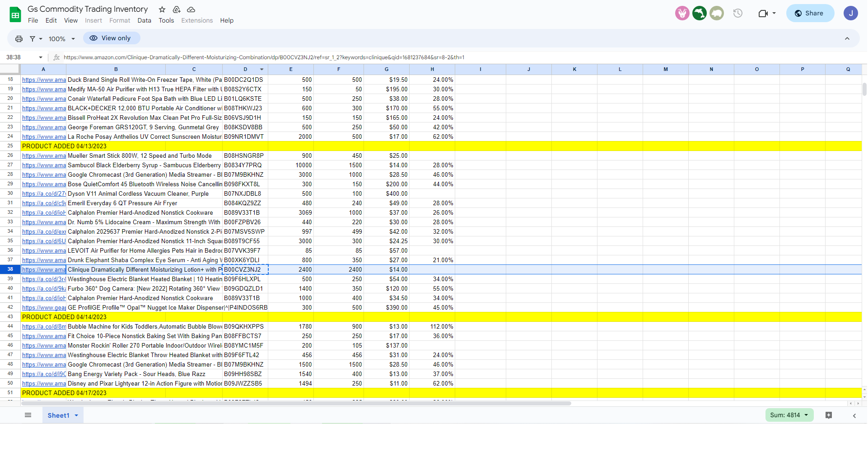Click the function fx icon
The image size is (868, 471).
click(x=56, y=57)
